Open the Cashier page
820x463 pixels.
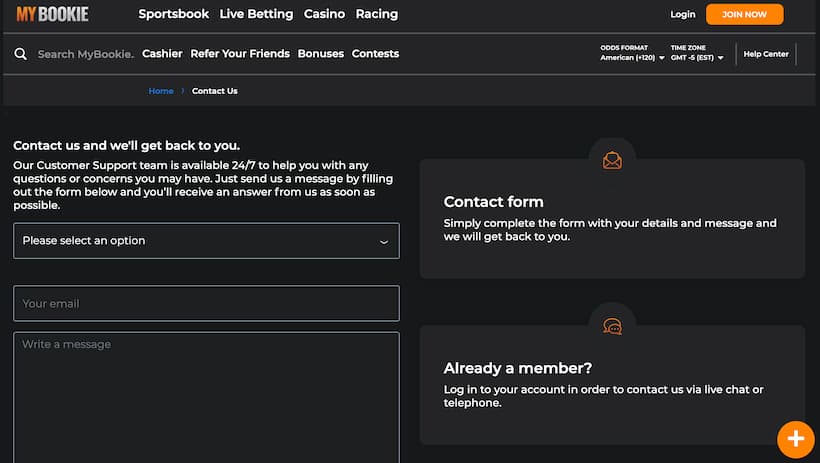pos(162,54)
